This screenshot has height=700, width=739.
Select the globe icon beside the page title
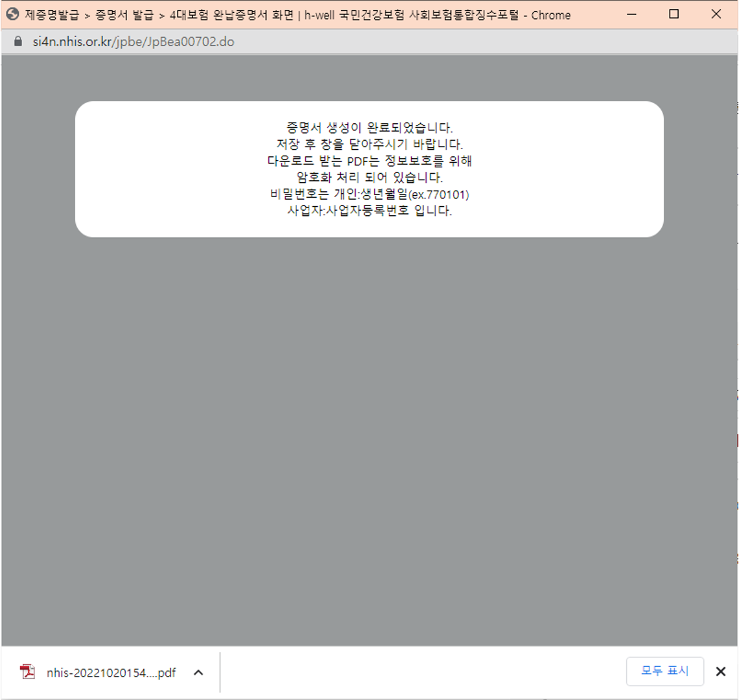[x=10, y=14]
